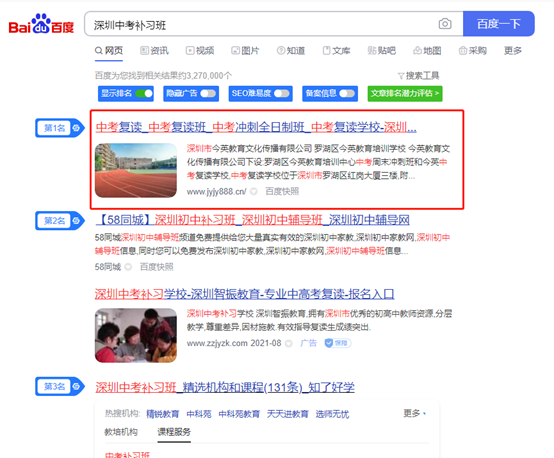
Task: Click the running track thumbnail image
Action: tap(136, 170)
